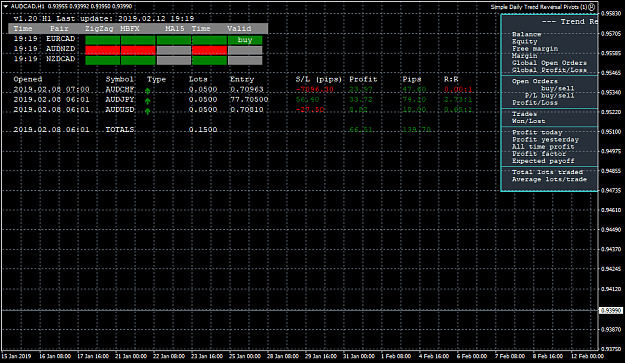Click the 'R:R' column heading
Viewport: 625px width, 363px height.
click(x=451, y=79)
